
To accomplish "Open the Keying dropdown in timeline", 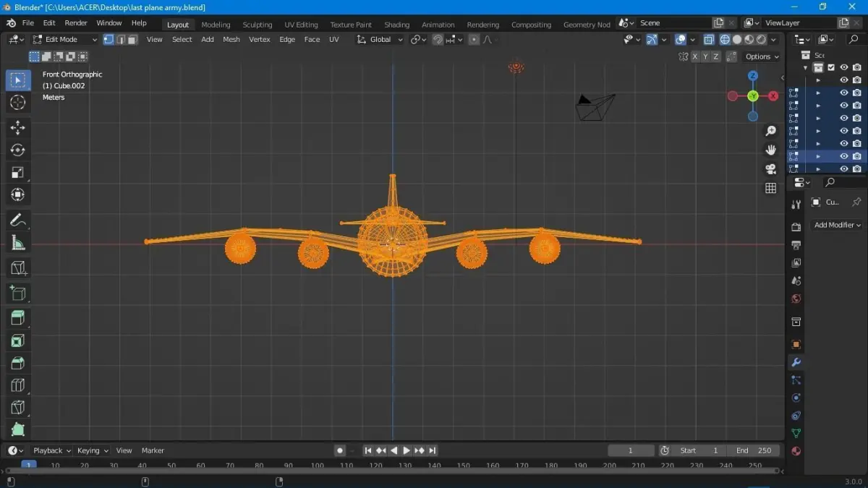I will (93, 450).
